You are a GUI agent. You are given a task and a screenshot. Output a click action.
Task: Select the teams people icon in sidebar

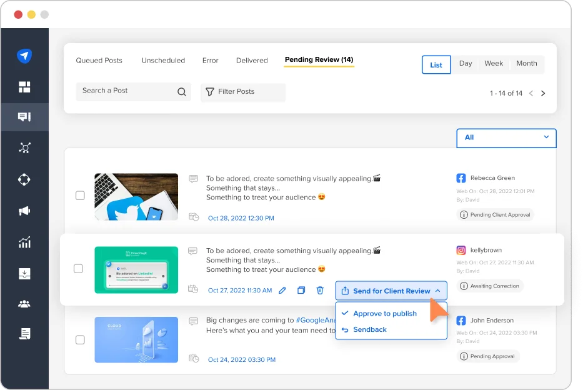(25, 304)
